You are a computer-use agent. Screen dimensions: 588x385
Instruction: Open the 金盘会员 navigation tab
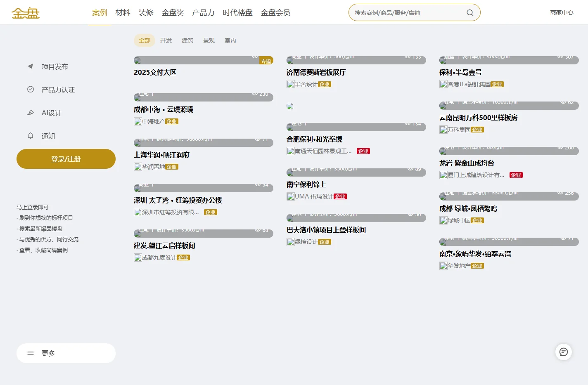pyautogui.click(x=275, y=13)
